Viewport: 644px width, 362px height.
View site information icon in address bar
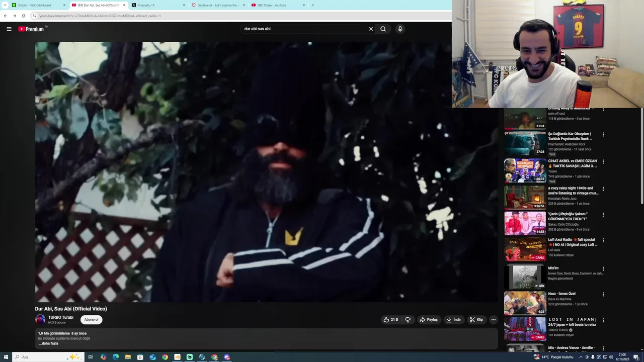[34, 16]
